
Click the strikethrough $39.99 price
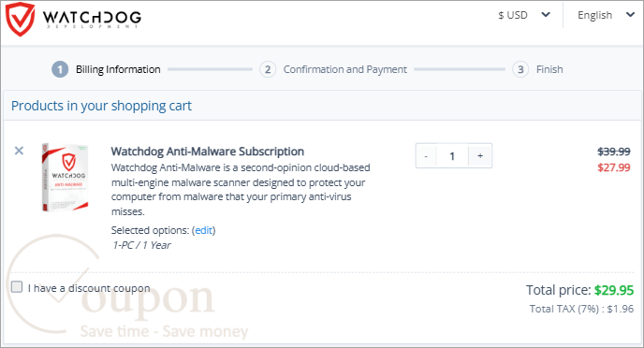pyautogui.click(x=614, y=152)
